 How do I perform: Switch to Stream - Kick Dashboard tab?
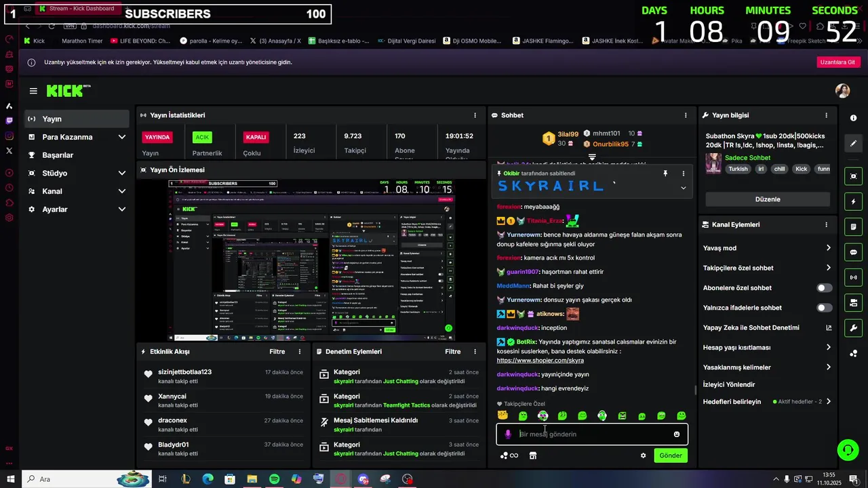click(x=80, y=9)
